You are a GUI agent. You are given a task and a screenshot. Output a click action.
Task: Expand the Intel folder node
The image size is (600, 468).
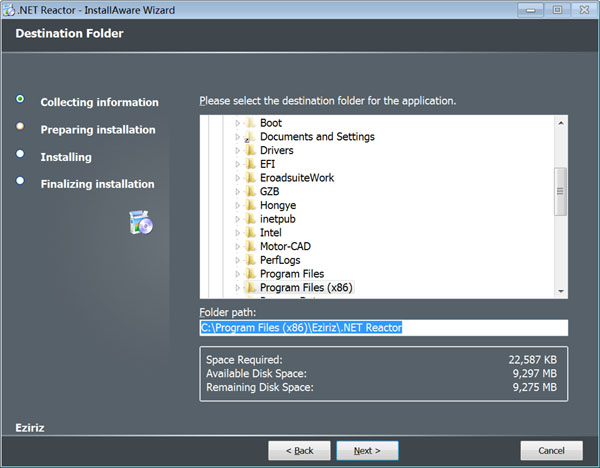click(237, 233)
